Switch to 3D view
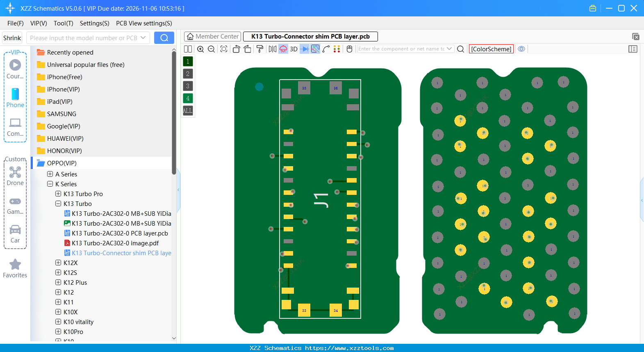 point(294,49)
